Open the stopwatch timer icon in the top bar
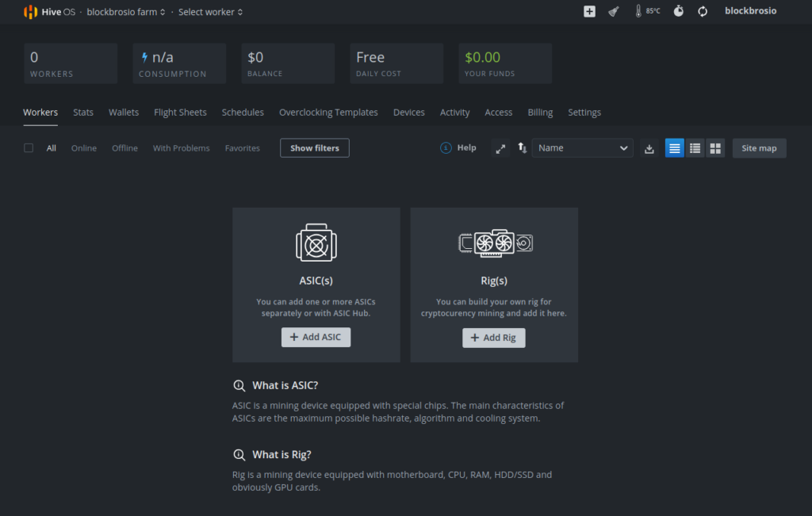Screen dimensions: 812x516 pos(678,11)
